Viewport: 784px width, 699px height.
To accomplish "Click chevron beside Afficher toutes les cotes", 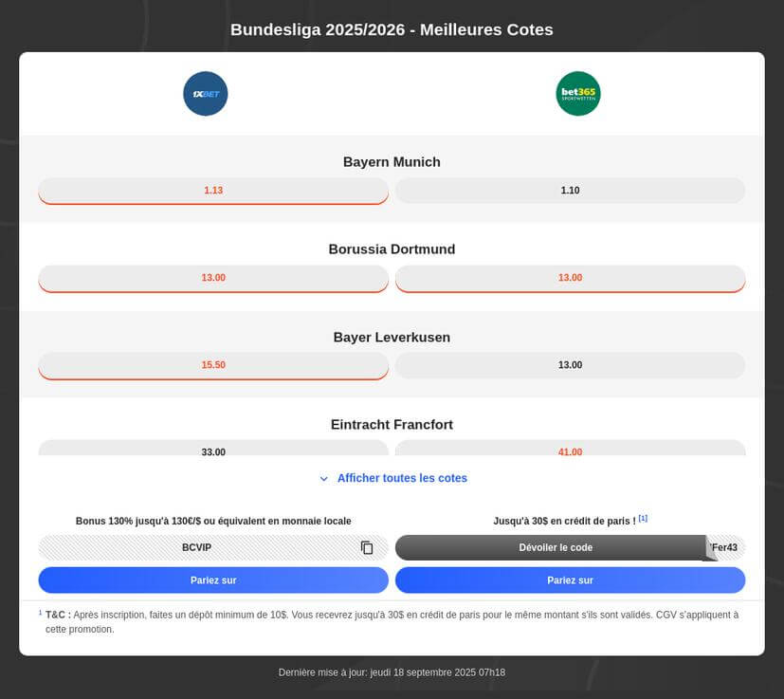I will pos(324,479).
